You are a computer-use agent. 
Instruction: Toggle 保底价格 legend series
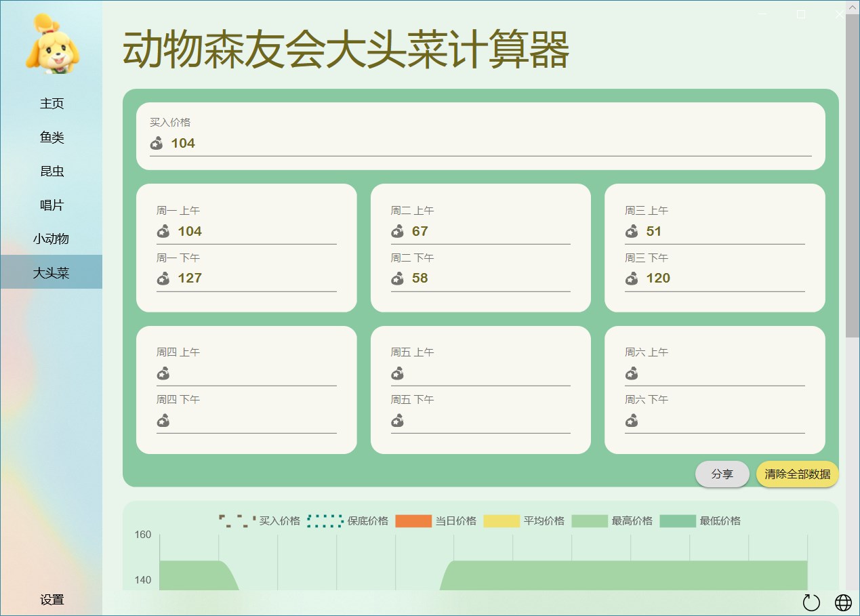click(348, 520)
